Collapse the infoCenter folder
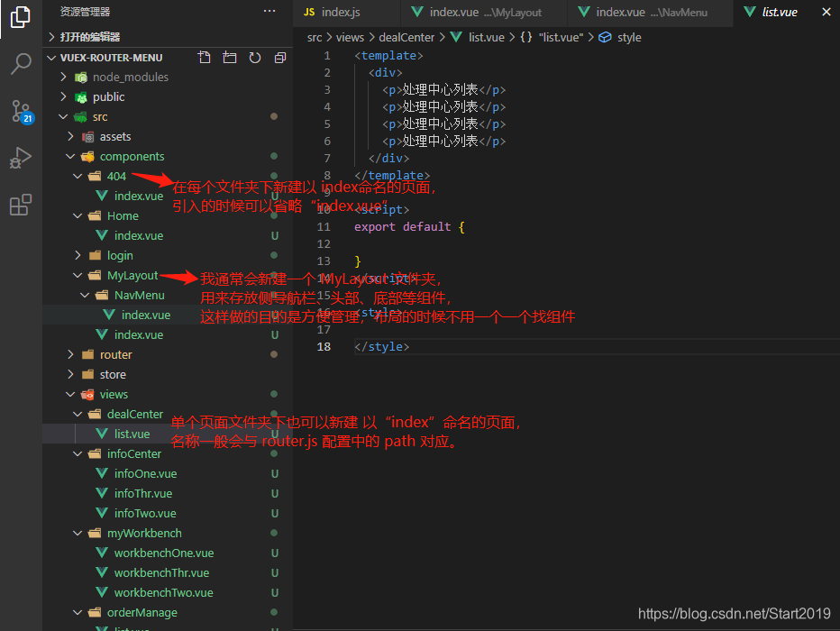840x631 pixels. click(x=168, y=453)
